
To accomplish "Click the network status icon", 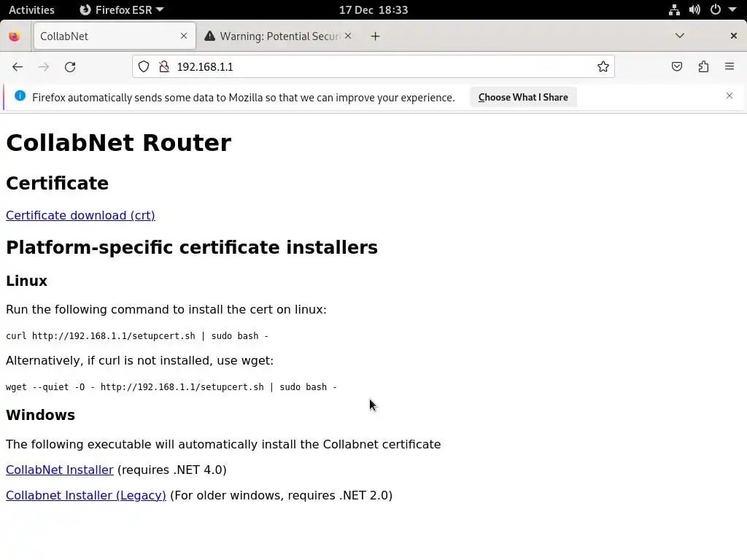I will coord(674,9).
